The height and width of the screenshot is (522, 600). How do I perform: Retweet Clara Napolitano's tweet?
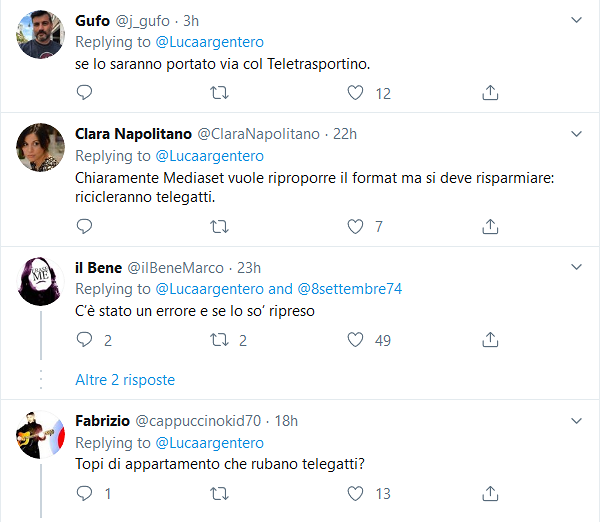219,226
